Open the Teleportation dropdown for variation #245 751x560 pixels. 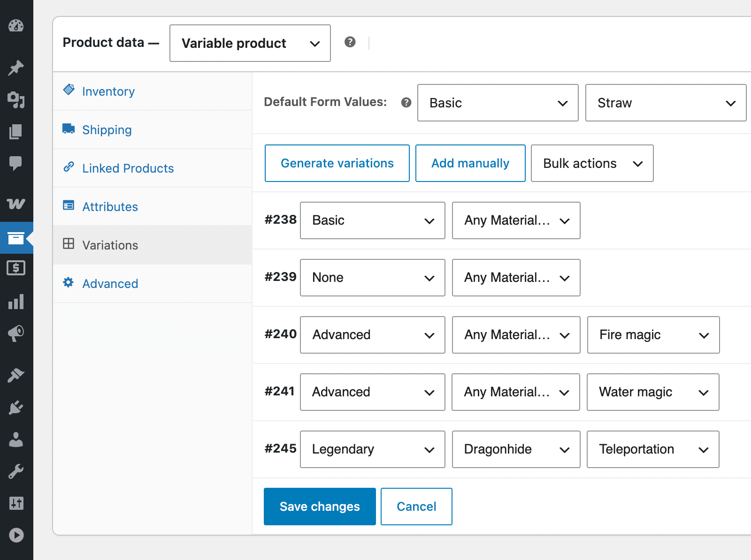(653, 449)
